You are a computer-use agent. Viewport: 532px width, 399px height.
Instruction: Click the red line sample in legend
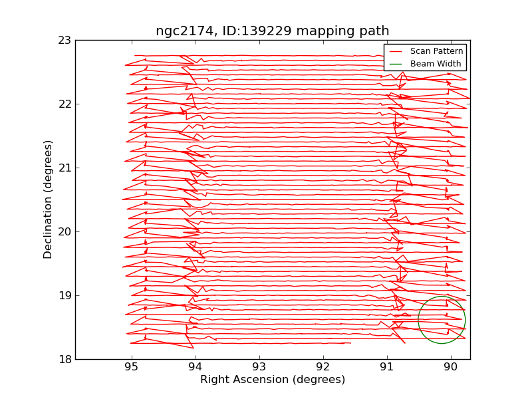[396, 51]
